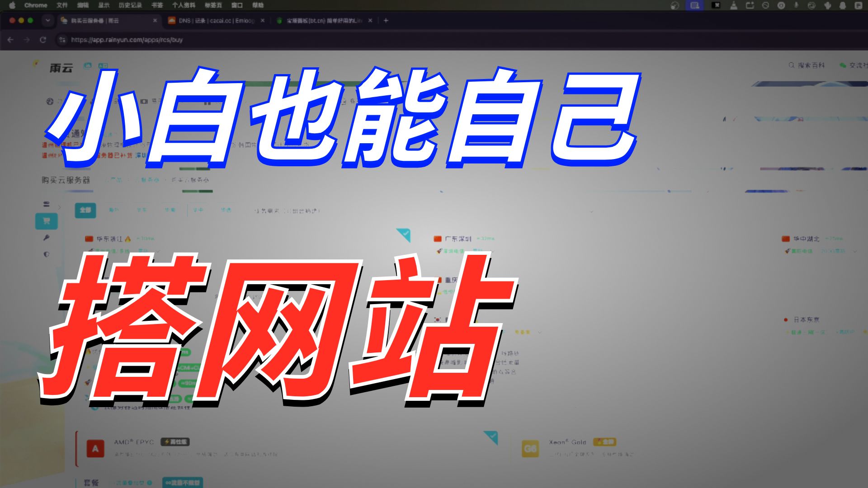The height and width of the screenshot is (488, 868).
Task: Switch to the DNS 记录 cacai.cc tab
Action: 215,20
